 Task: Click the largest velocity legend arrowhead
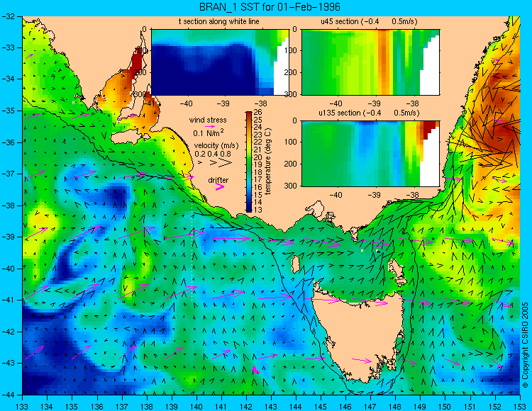pyautogui.click(x=226, y=163)
